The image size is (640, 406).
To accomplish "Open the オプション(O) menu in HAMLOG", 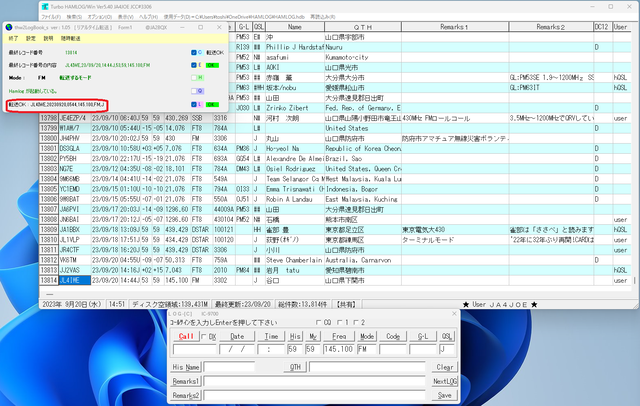I will [100, 17].
